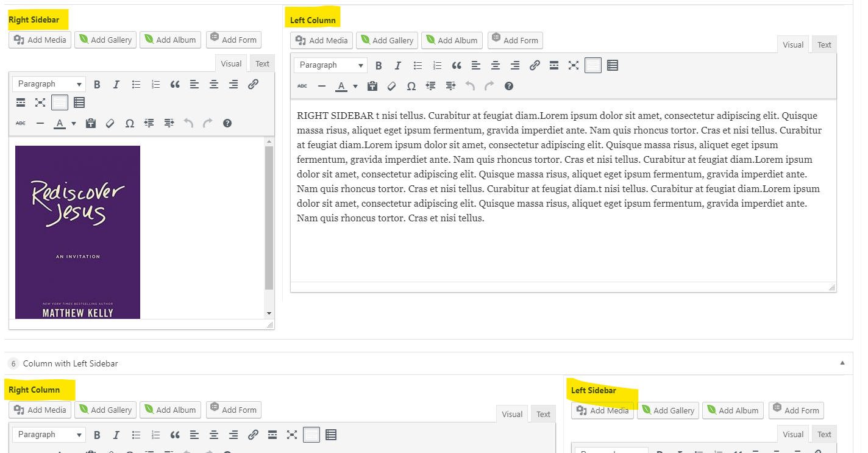Toggle toolbar in Right Sidebar editor
Screen dimensions: 868x453
[60, 102]
